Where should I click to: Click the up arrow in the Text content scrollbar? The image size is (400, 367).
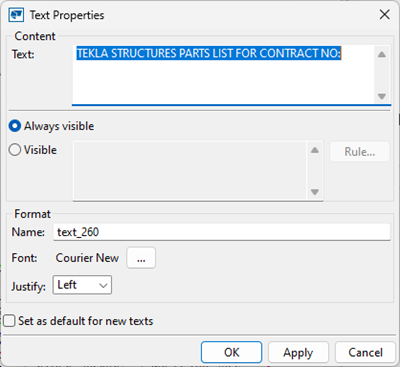(x=382, y=55)
